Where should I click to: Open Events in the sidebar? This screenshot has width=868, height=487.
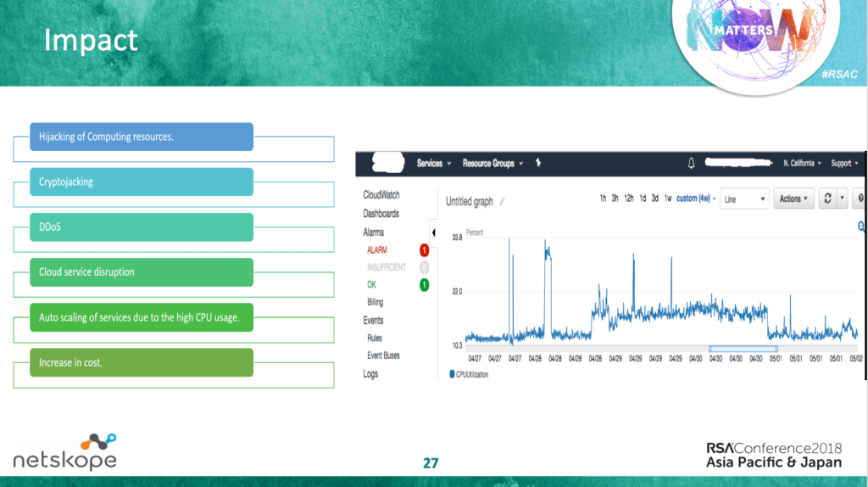tap(373, 321)
